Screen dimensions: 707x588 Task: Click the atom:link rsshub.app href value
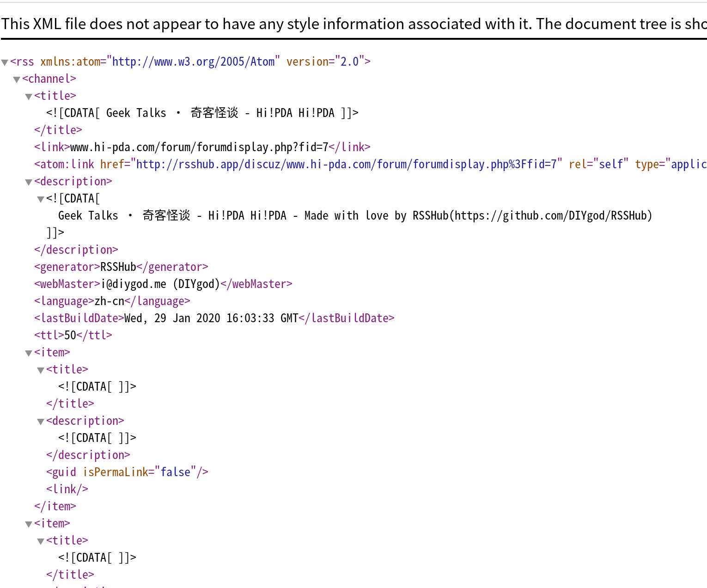click(347, 164)
